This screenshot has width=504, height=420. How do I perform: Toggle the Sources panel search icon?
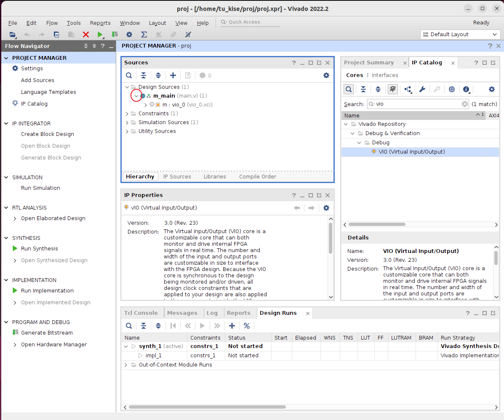[129, 75]
